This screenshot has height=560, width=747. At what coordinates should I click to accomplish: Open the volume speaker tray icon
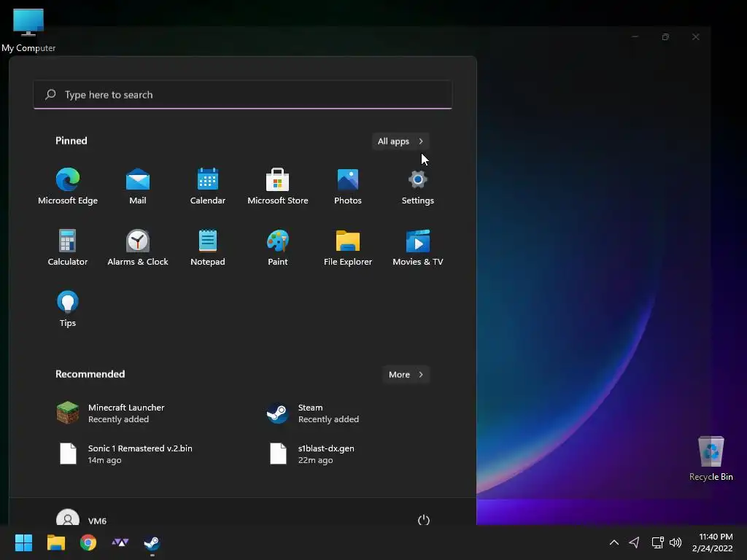[675, 542]
